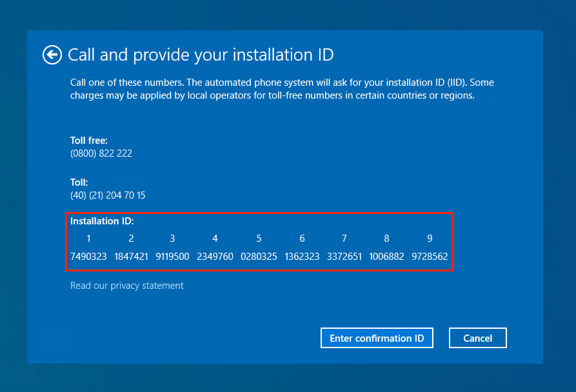The height and width of the screenshot is (392, 576).
Task: Select installation ID group 0280325
Action: tap(259, 257)
